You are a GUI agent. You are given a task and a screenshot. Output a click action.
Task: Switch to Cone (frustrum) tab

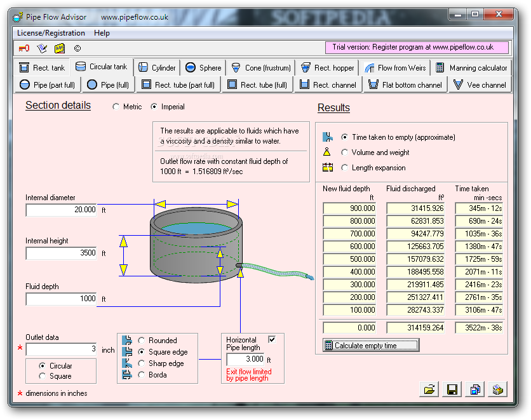261,68
